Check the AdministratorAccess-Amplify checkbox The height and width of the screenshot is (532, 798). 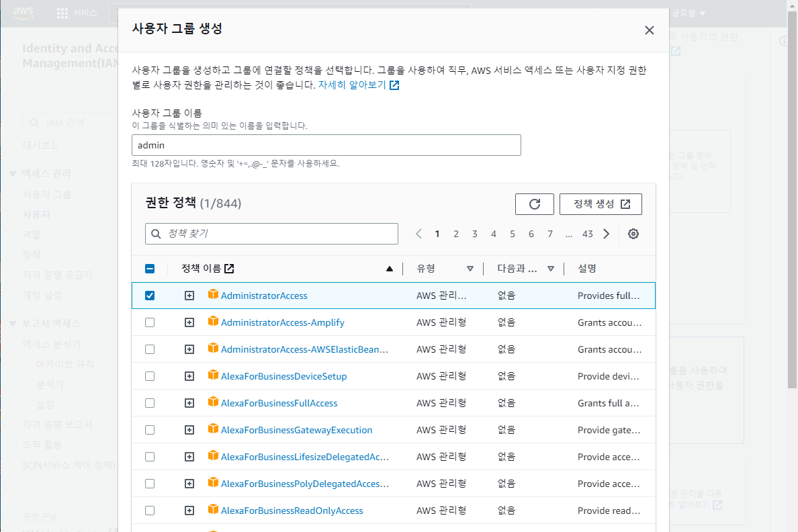(150, 323)
